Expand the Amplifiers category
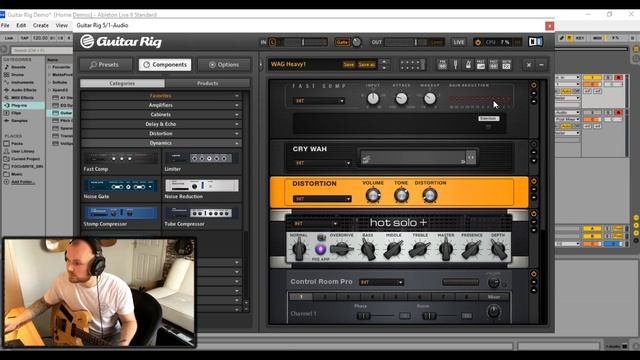This screenshot has height=360, width=640. tap(161, 105)
